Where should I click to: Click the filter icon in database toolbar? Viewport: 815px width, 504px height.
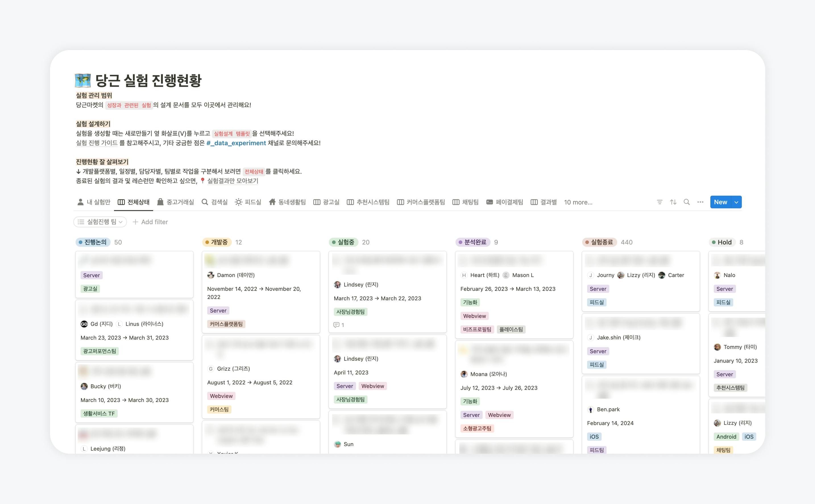659,202
